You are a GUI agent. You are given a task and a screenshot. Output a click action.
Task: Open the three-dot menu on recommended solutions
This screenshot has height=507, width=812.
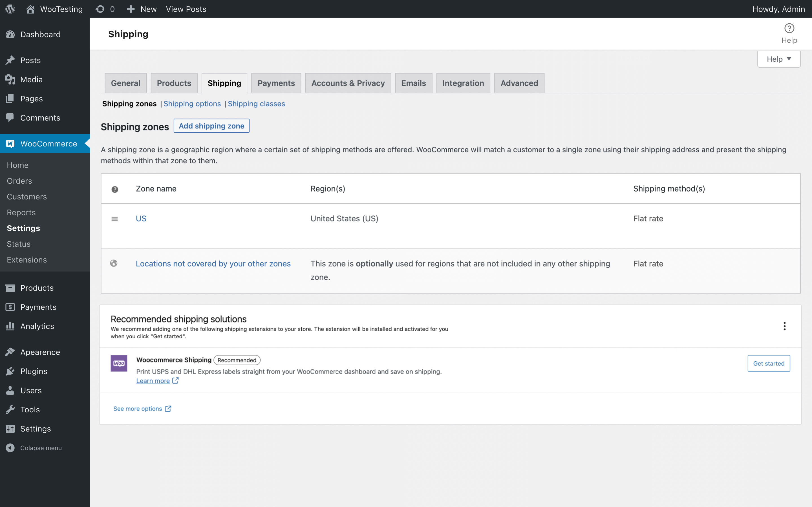click(784, 326)
